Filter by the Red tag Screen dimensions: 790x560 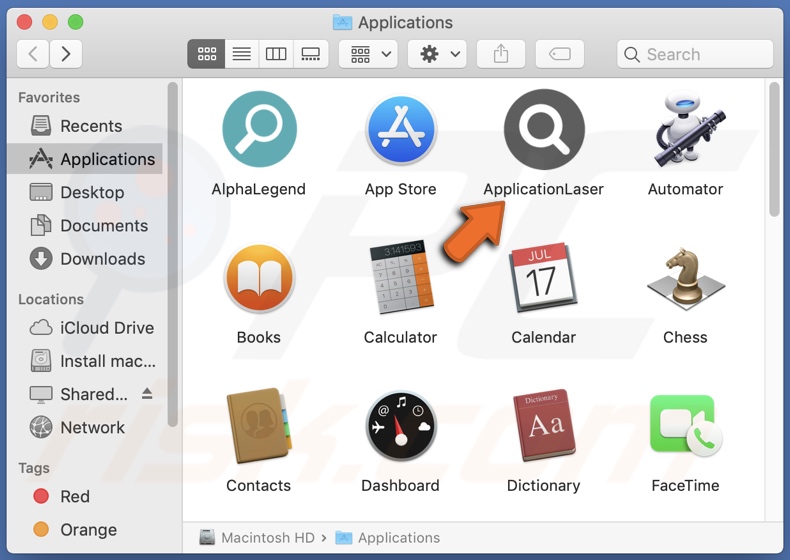[84, 497]
